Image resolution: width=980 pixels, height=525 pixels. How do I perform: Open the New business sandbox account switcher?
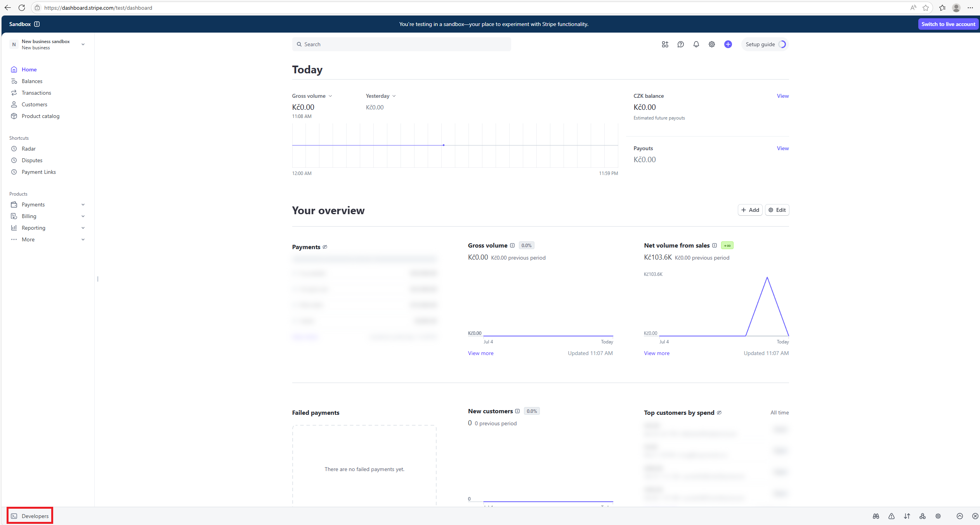pyautogui.click(x=47, y=44)
